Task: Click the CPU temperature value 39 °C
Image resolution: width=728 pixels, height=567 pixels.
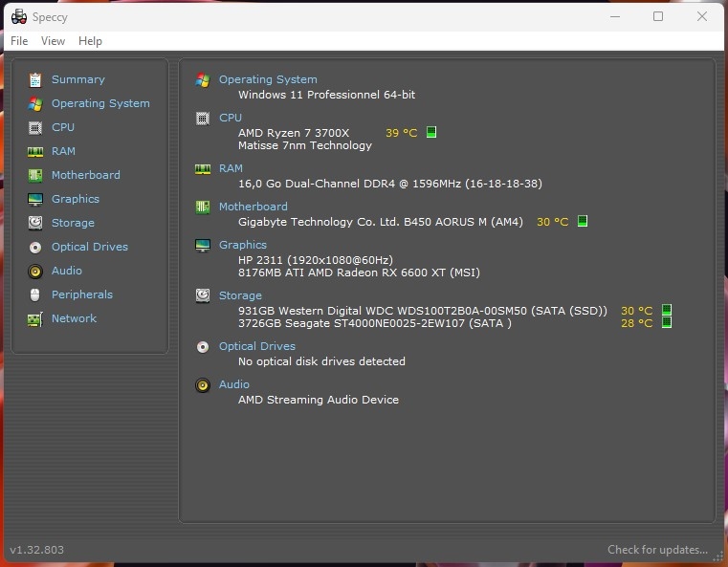Action: [x=401, y=133]
